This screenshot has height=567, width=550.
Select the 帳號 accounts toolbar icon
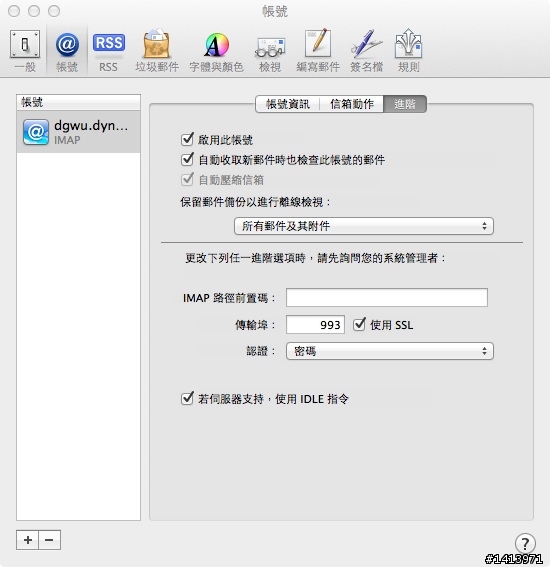tap(67, 51)
